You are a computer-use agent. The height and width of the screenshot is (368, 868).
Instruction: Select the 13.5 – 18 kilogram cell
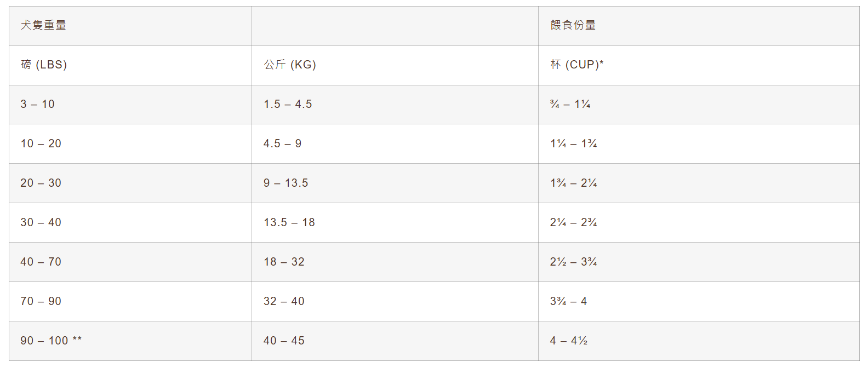(289, 222)
